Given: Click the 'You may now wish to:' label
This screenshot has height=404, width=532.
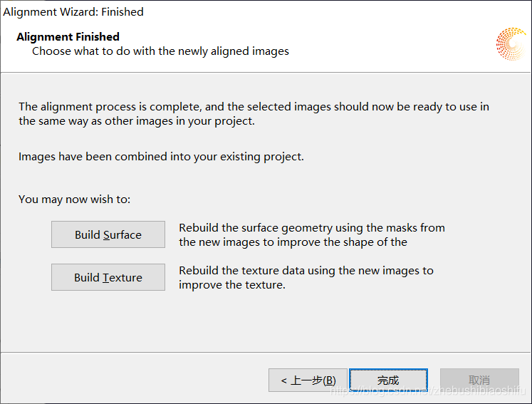Looking at the screenshot, I should click(x=74, y=200).
